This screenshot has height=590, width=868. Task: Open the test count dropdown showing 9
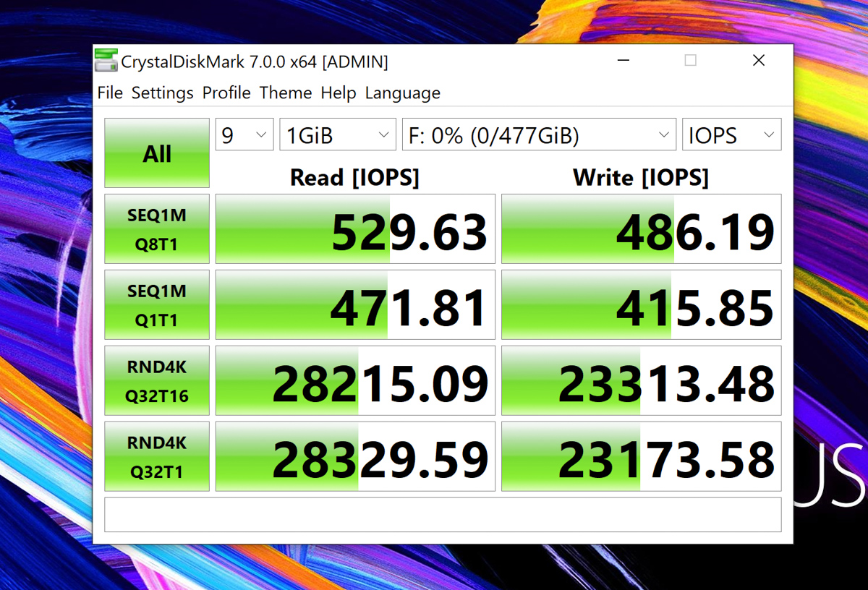244,135
